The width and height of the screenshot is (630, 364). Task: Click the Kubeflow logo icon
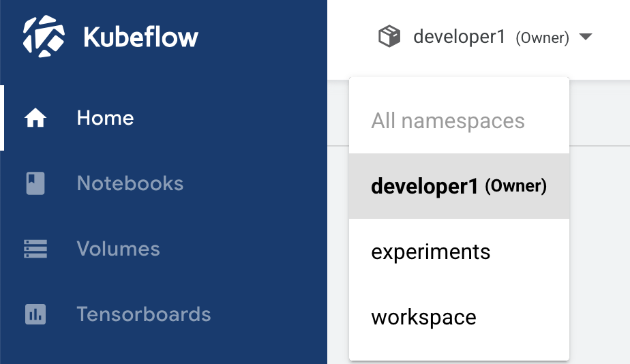[44, 36]
